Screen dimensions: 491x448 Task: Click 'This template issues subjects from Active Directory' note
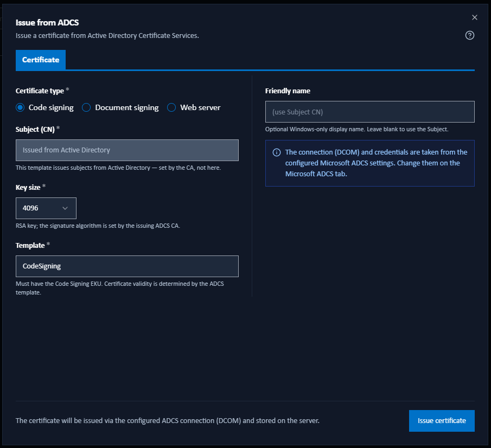click(x=118, y=168)
